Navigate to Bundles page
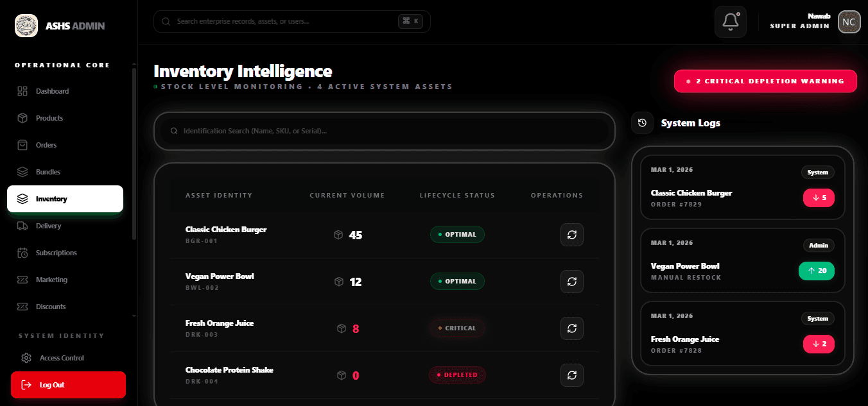Screen dimensions: 868x406 48,172
